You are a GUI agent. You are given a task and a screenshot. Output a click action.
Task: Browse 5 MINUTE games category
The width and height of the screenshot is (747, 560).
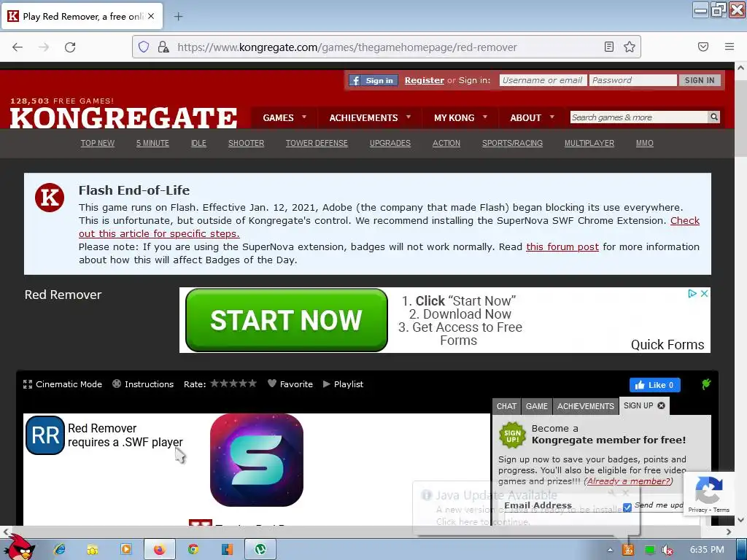tap(152, 143)
